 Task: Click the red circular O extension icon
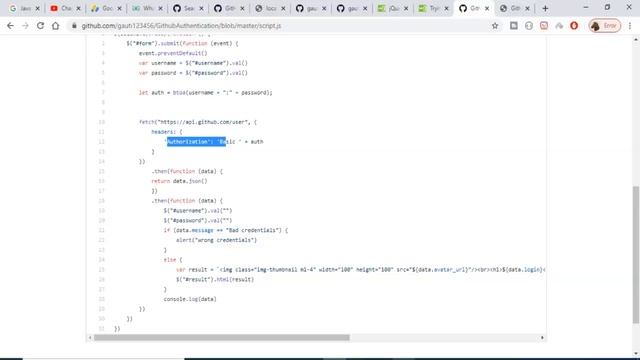coord(574,26)
